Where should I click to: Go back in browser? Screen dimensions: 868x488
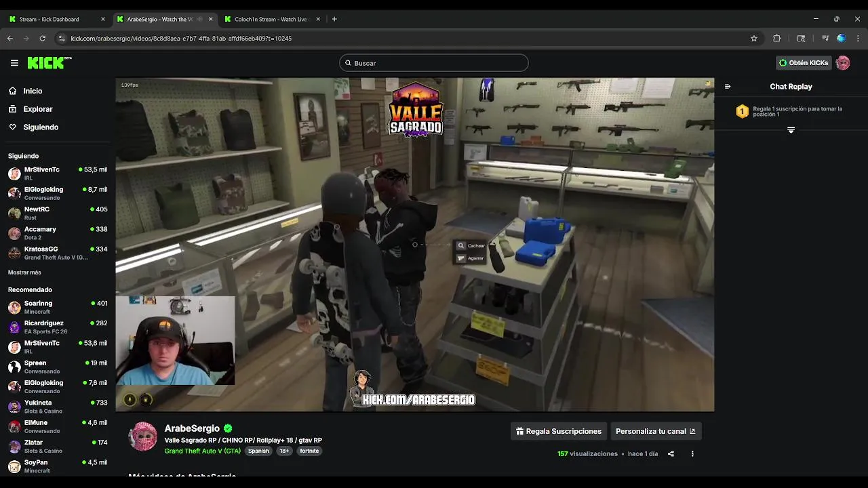click(x=10, y=39)
